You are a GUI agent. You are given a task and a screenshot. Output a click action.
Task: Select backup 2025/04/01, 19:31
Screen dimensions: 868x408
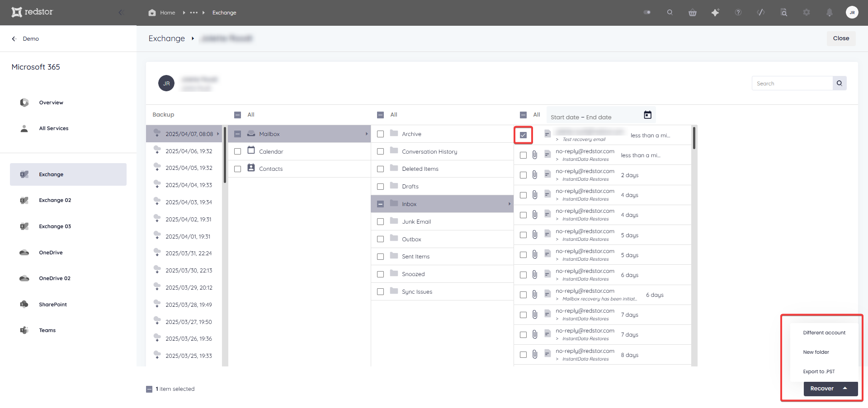[x=184, y=236]
